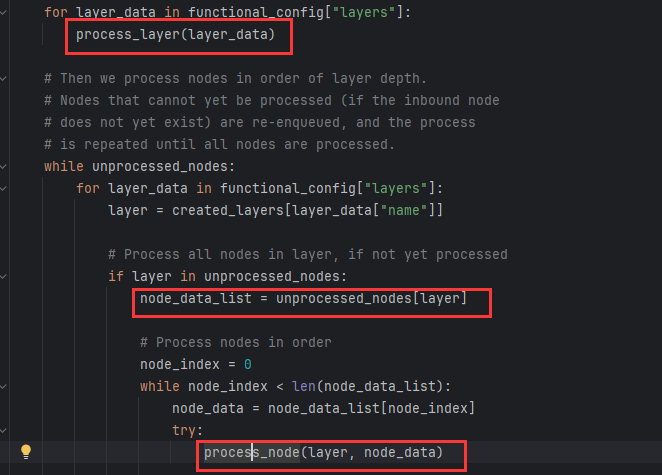
Task: Collapse comment block at '# Then we process' line
Action: [6, 77]
